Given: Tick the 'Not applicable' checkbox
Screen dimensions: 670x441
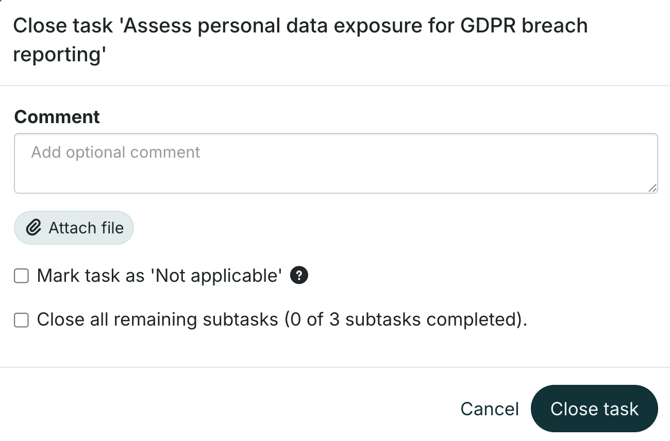Looking at the screenshot, I should point(21,276).
